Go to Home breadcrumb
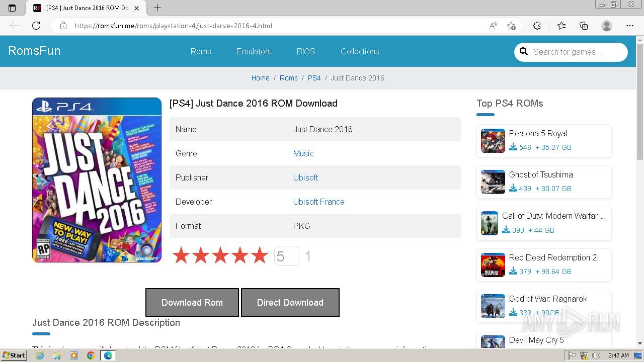Viewport: 644px width, 362px height. click(x=260, y=78)
